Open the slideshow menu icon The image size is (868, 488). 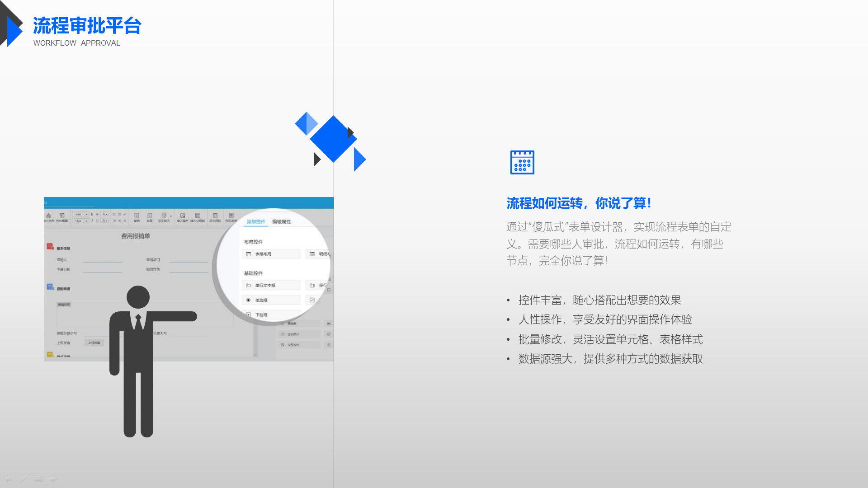click(38, 479)
